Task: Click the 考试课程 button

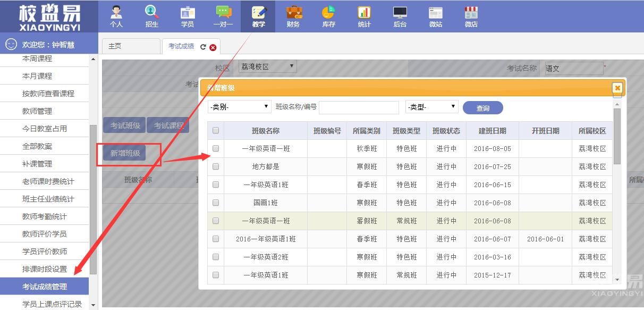Action: coord(169,125)
